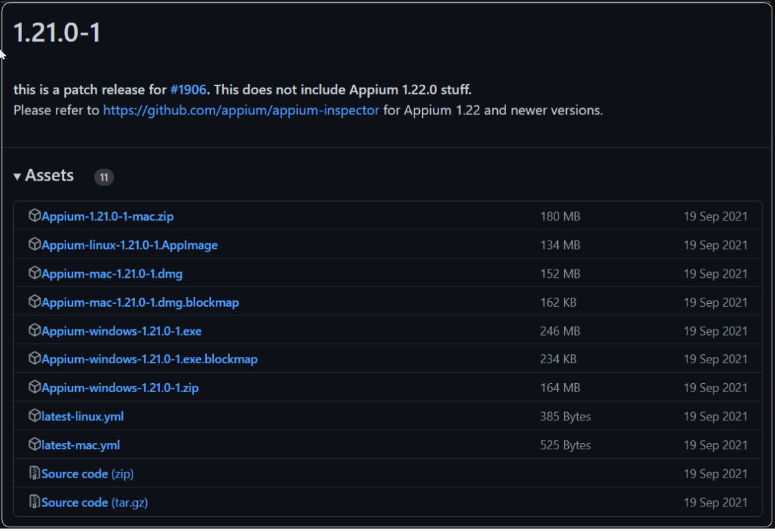Click the 1.21.0-1 release title
Viewport: 775px width, 532px height.
coord(57,32)
